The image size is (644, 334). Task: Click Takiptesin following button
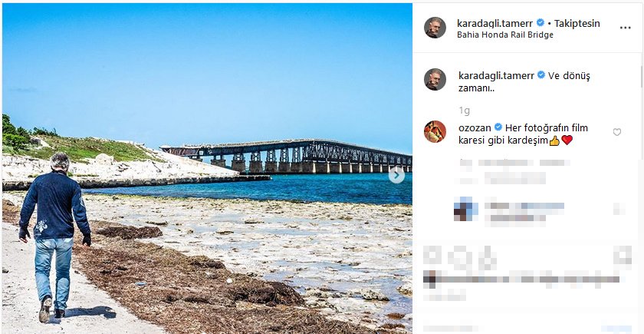click(577, 24)
